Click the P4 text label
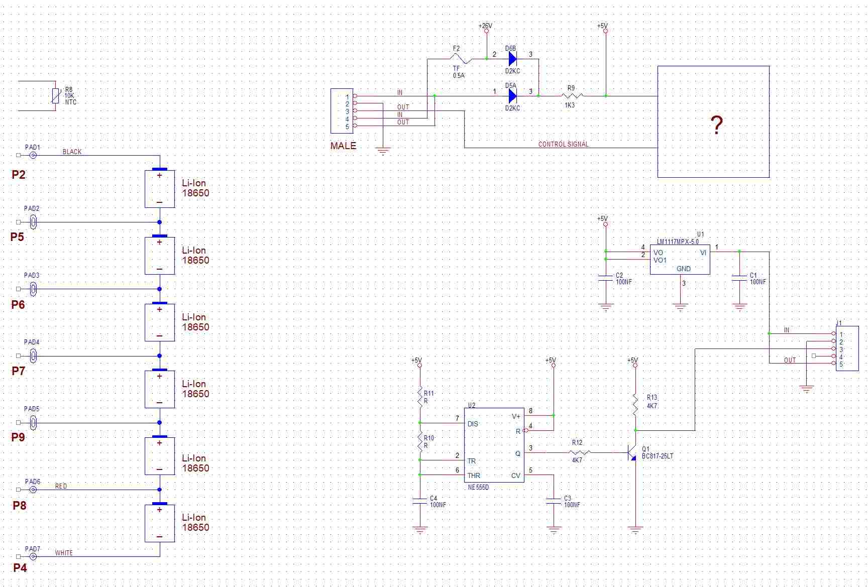This screenshot has width=868, height=588. coord(20,568)
